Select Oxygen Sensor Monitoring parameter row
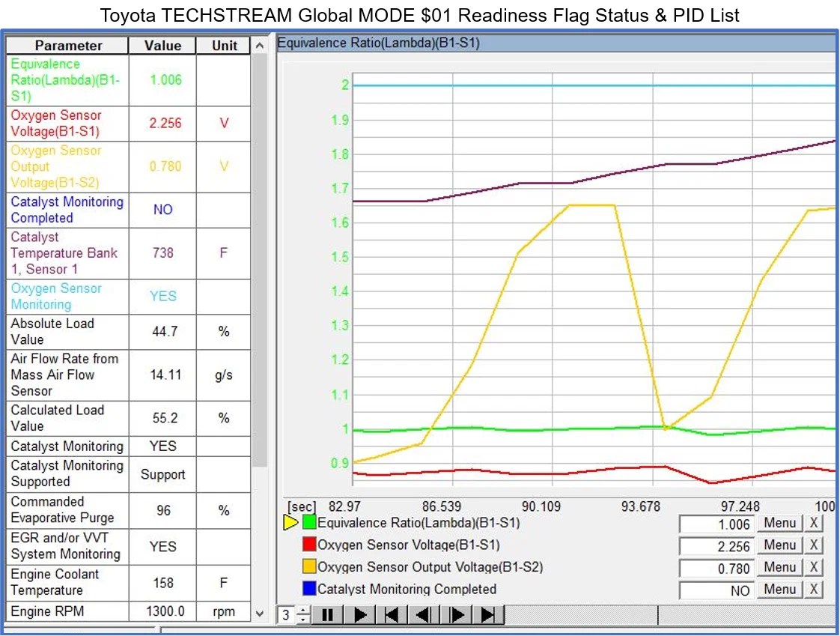 point(129,297)
